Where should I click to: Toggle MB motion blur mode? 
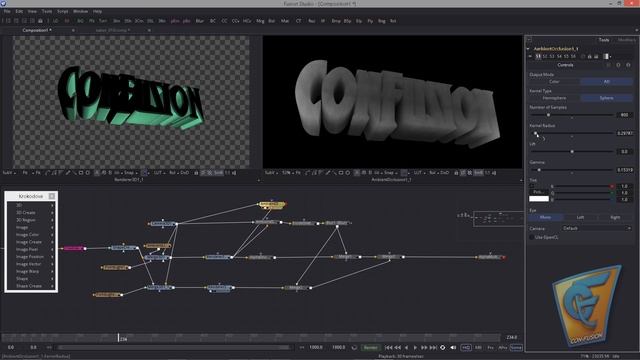[x=478, y=347]
